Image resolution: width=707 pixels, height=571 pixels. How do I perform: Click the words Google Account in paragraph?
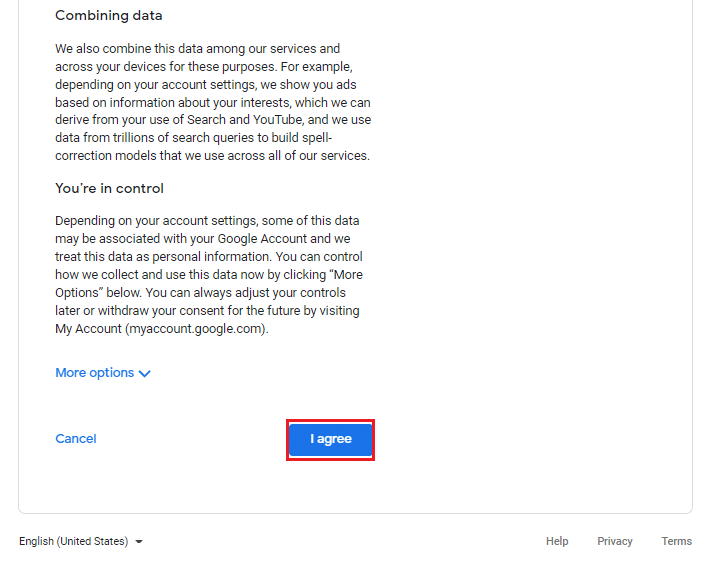(x=262, y=239)
